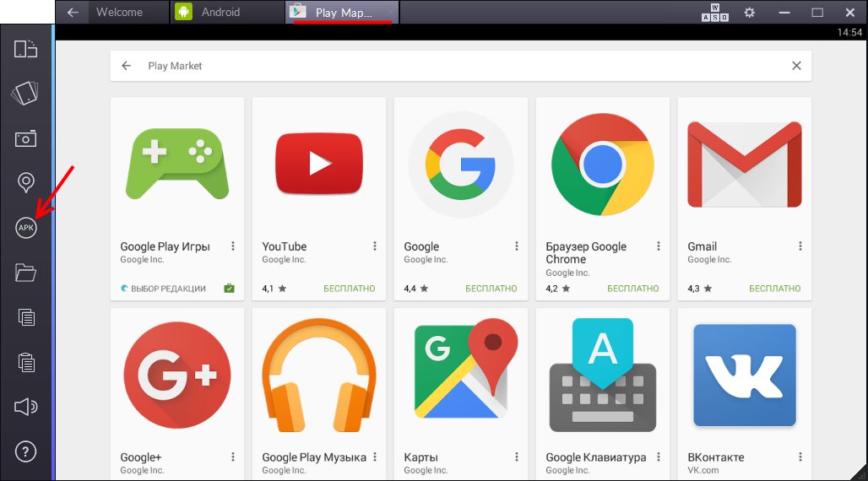This screenshot has width=868, height=481.
Task: Open the three-dot menu for Google Клавиатура
Action: click(659, 457)
